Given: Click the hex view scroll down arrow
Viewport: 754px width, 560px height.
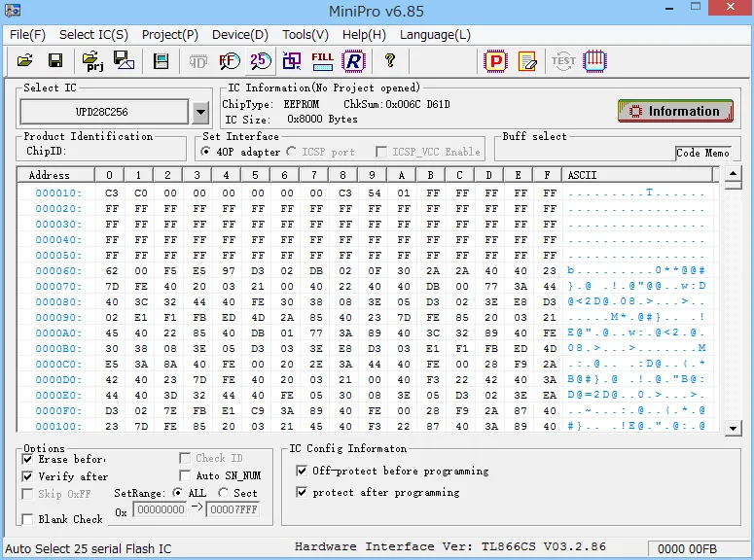Looking at the screenshot, I should [x=733, y=428].
